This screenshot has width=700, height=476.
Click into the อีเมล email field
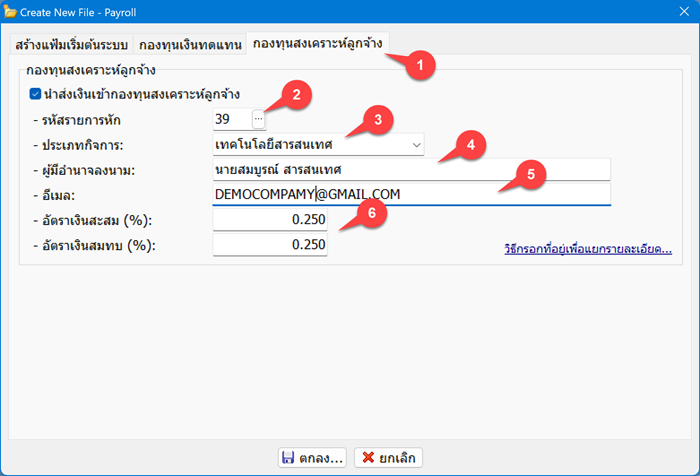[410, 194]
